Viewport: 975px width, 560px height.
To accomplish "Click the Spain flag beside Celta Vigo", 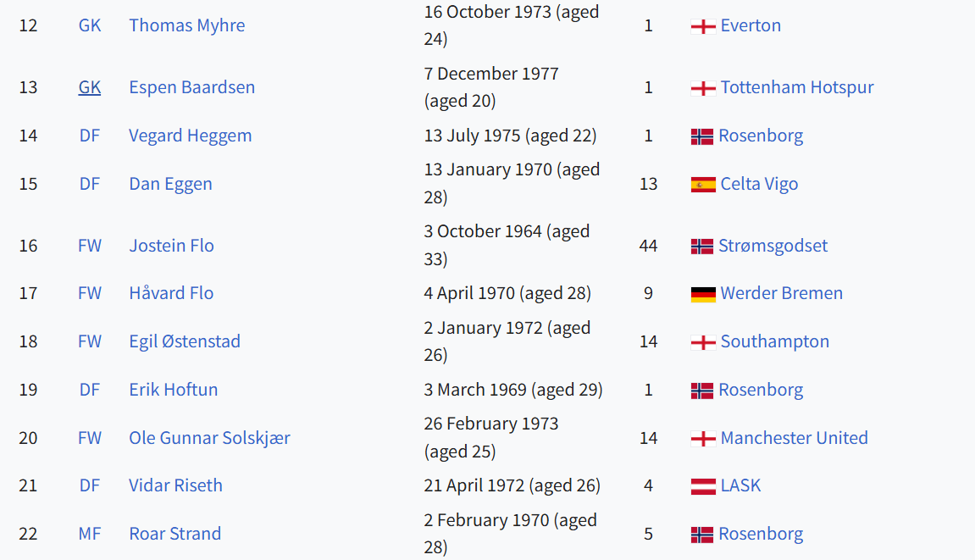I will 702,185.
